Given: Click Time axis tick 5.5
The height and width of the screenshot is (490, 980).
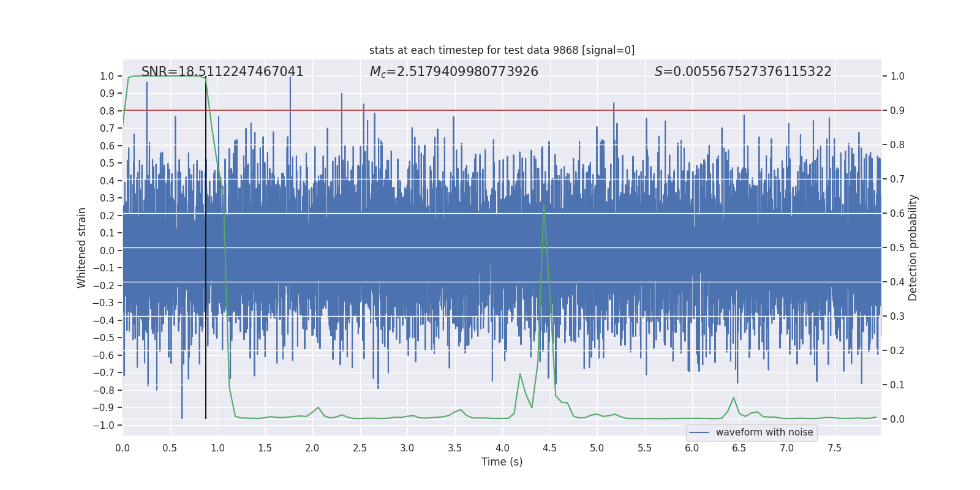Looking at the screenshot, I should (644, 448).
